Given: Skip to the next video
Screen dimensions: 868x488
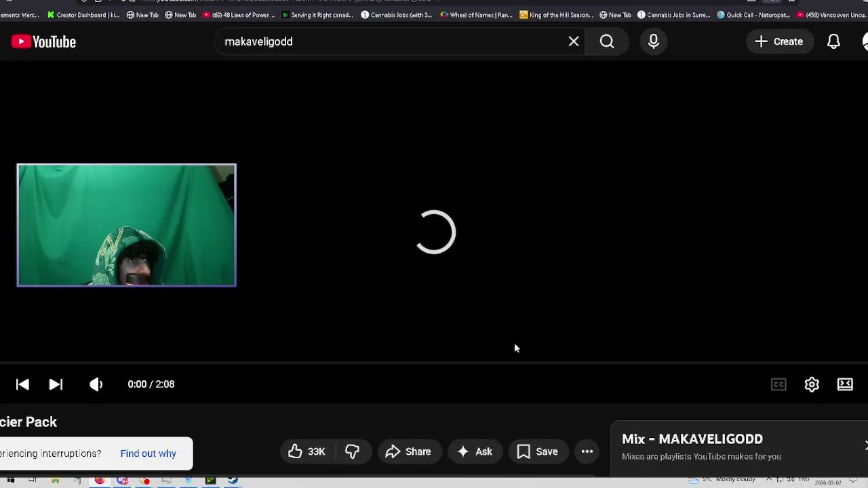Looking at the screenshot, I should (56, 384).
